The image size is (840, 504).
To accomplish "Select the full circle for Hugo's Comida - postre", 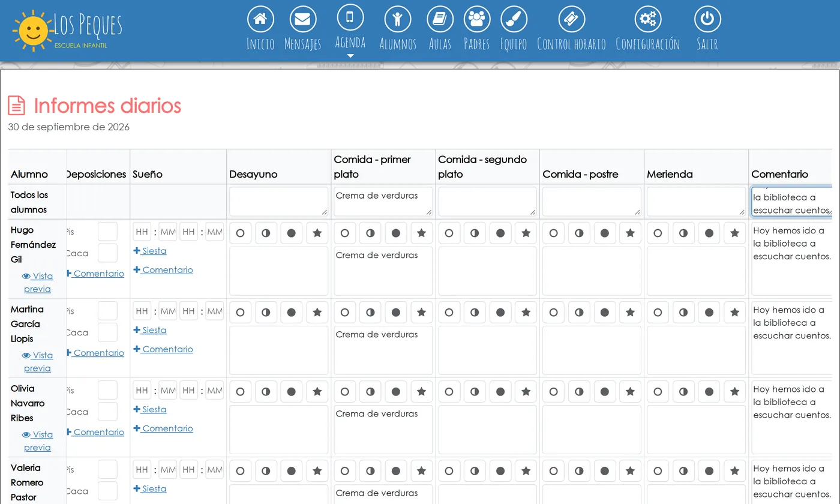I will (x=605, y=233).
